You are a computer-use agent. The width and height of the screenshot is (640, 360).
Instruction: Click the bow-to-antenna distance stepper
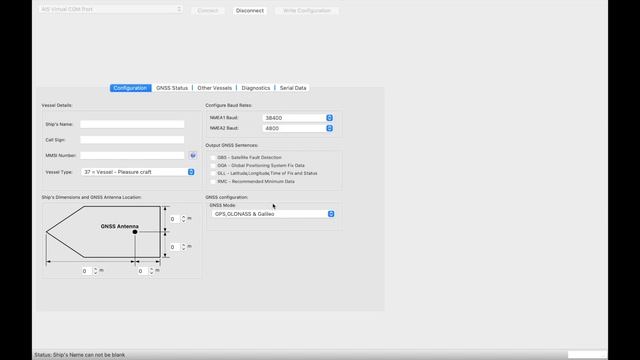(96, 271)
